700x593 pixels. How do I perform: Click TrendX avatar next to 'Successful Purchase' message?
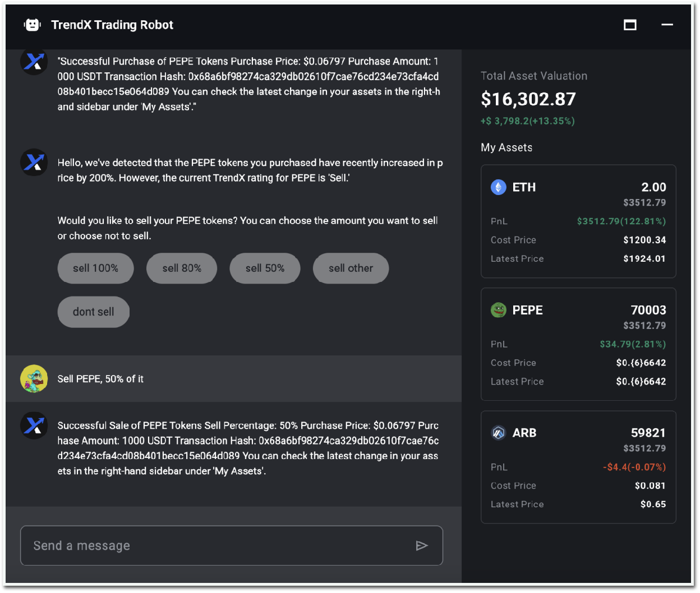[x=34, y=61]
